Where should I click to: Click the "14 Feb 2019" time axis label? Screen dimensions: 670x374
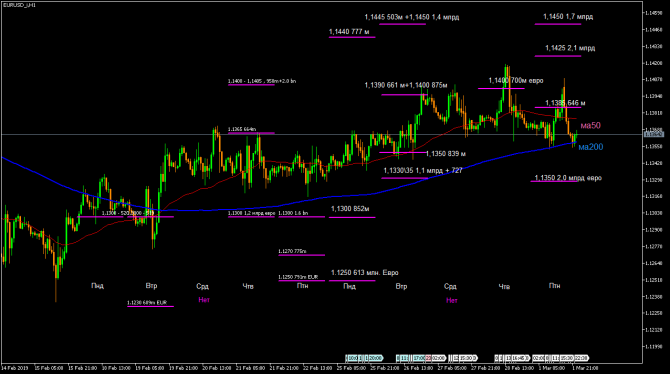(x=15, y=368)
